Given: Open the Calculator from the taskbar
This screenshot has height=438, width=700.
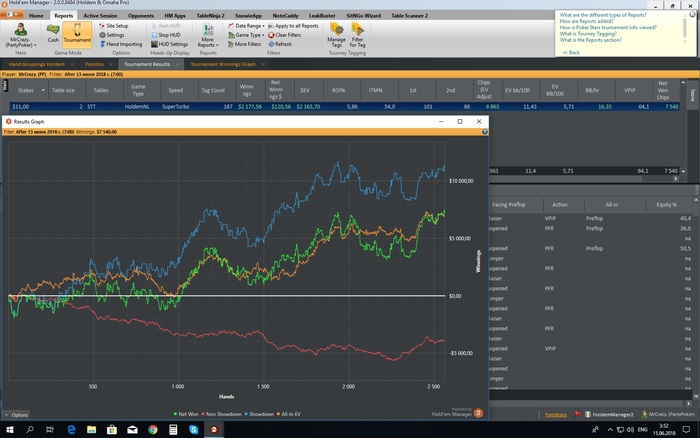Looking at the screenshot, I should [173, 430].
